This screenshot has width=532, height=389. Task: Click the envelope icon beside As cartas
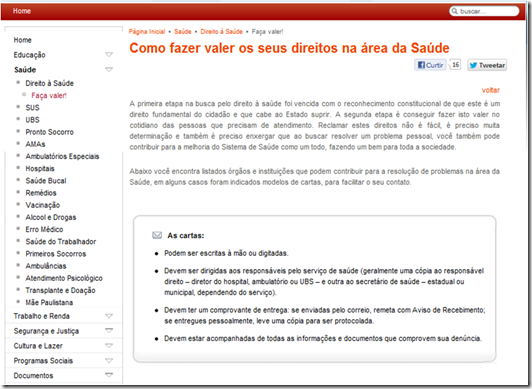[157, 235]
